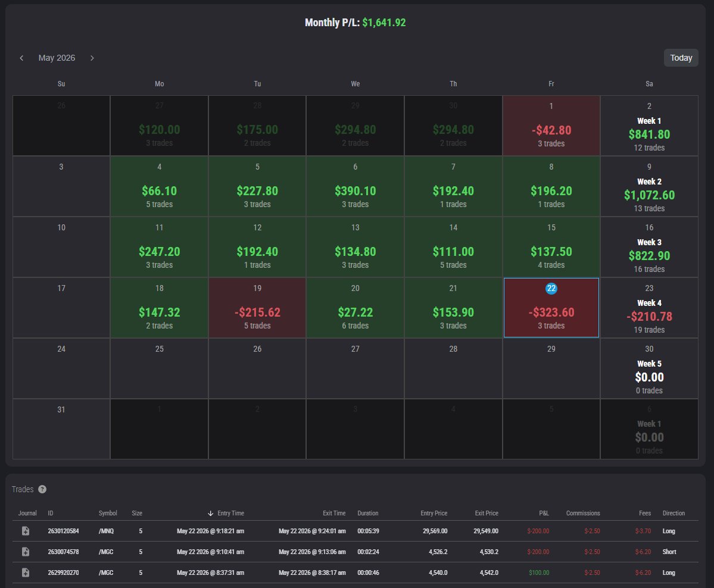The image size is (714, 588).
Task: Select April 28 cell showing $175.00
Action: pyautogui.click(x=257, y=126)
